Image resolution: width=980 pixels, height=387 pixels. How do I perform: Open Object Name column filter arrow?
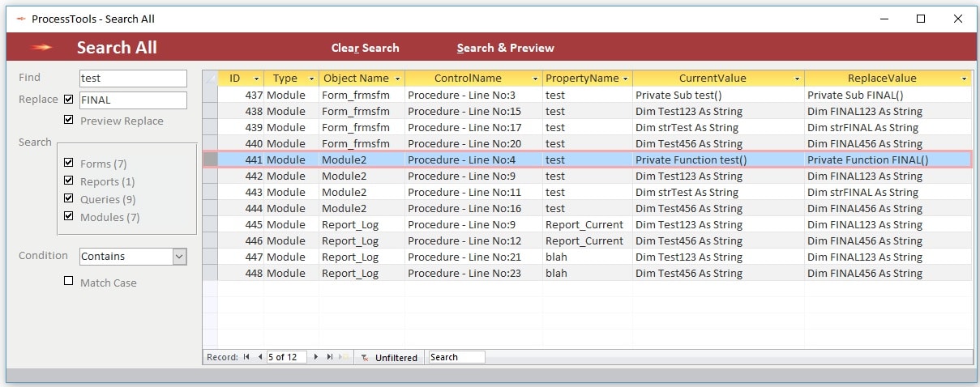(397, 79)
